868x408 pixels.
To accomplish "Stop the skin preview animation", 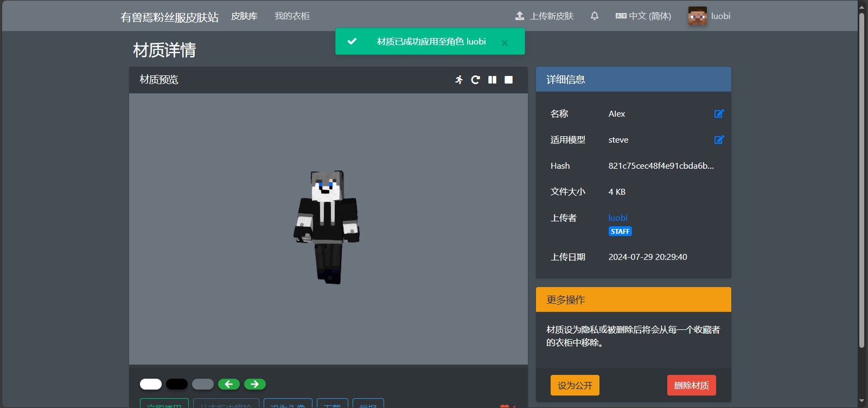I will point(508,80).
